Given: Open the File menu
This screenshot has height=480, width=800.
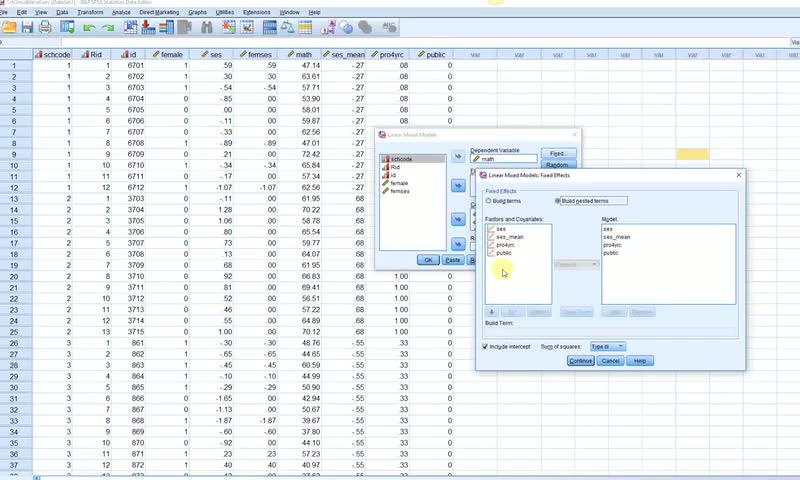Looking at the screenshot, I should pyautogui.click(x=4, y=12).
